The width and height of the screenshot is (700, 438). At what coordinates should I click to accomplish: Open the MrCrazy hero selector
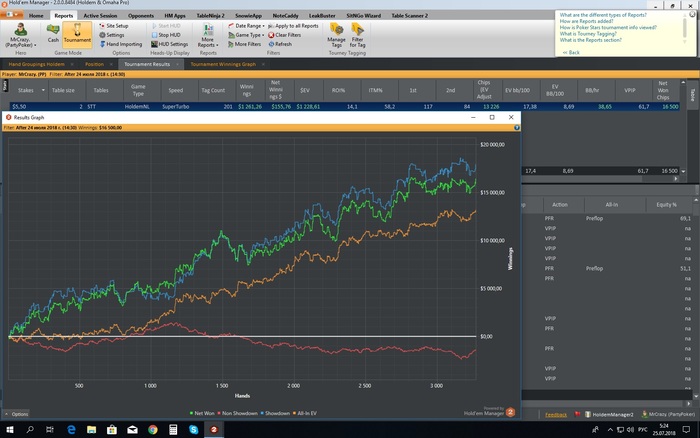coord(21,35)
